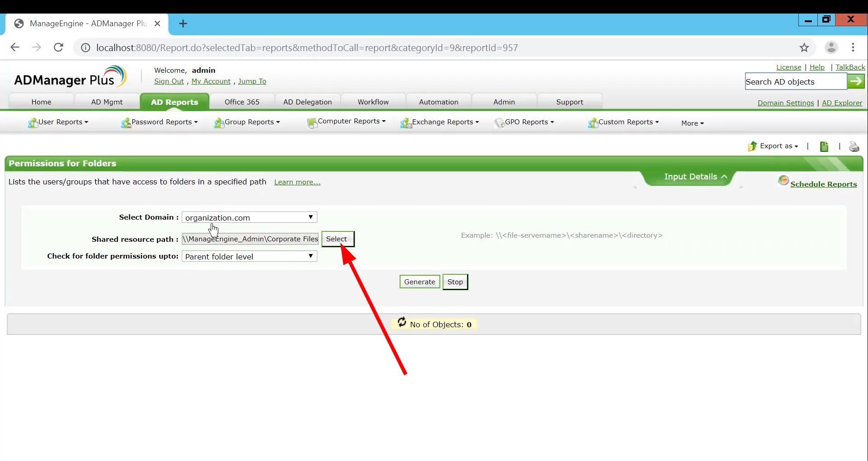Click the AD Explorer link
This screenshot has height=461, width=868.
pos(842,103)
